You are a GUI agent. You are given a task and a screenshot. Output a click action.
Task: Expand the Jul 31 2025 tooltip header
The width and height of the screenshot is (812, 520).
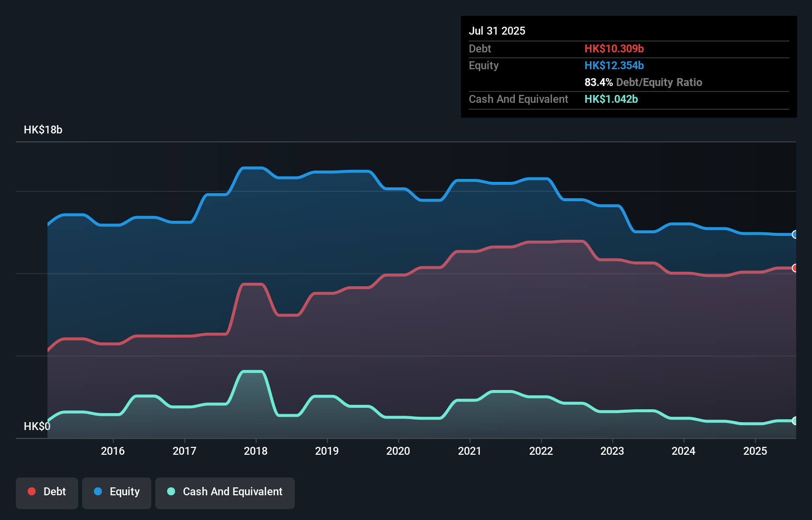coord(497,30)
